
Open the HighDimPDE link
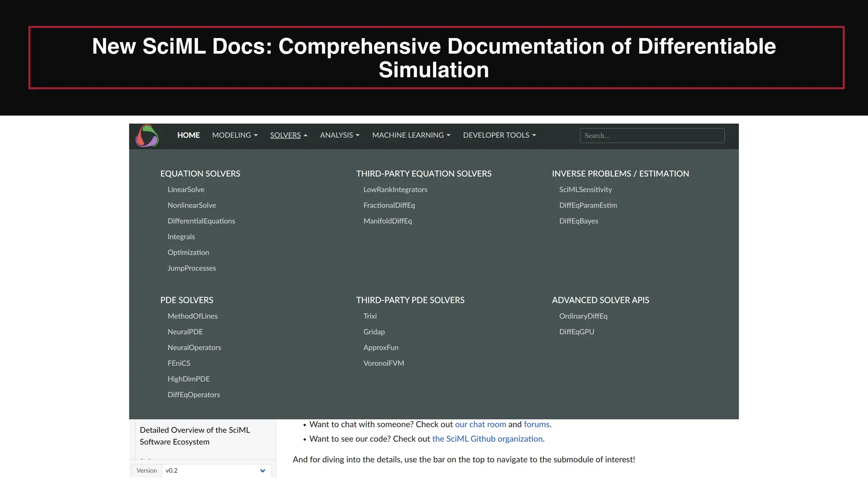189,379
